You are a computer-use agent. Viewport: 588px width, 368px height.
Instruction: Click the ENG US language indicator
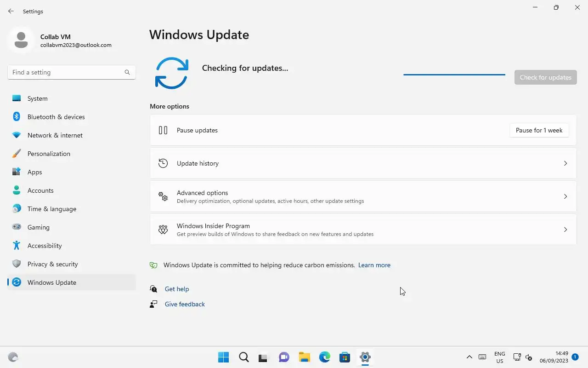tap(500, 357)
